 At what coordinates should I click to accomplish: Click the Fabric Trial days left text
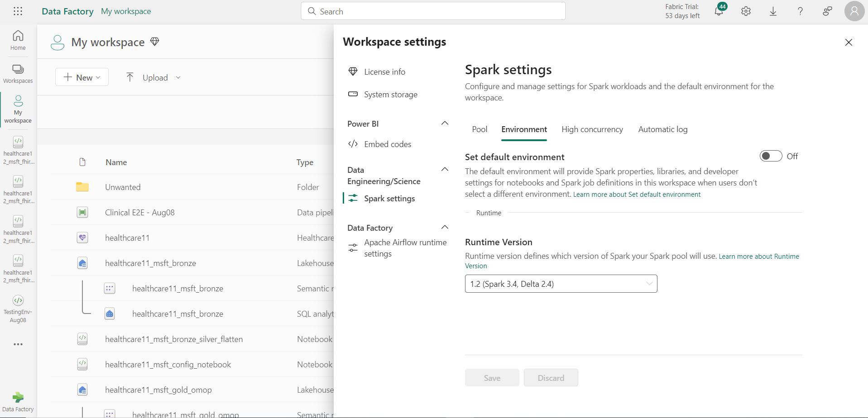(682, 11)
